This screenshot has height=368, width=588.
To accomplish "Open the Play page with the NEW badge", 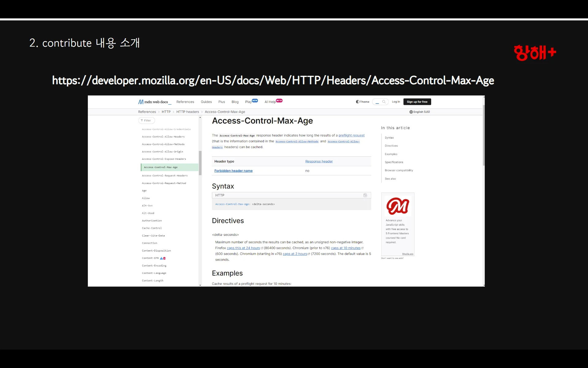I will click(x=249, y=102).
